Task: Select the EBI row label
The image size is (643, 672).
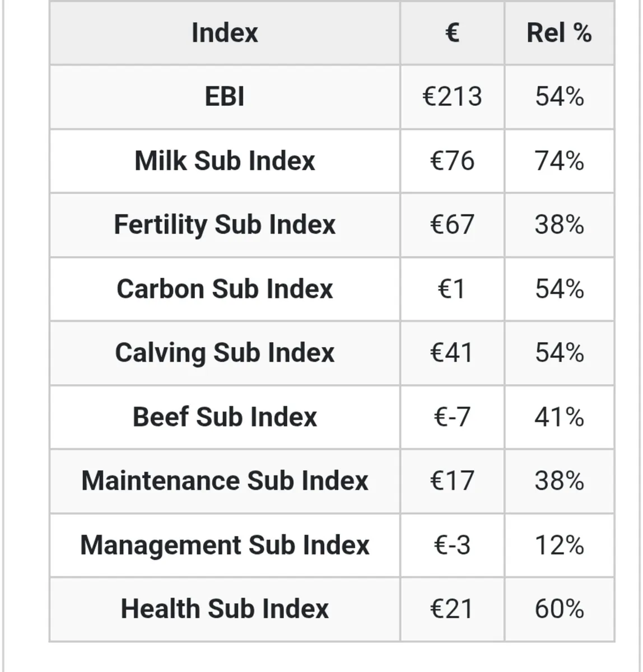Action: tap(225, 97)
